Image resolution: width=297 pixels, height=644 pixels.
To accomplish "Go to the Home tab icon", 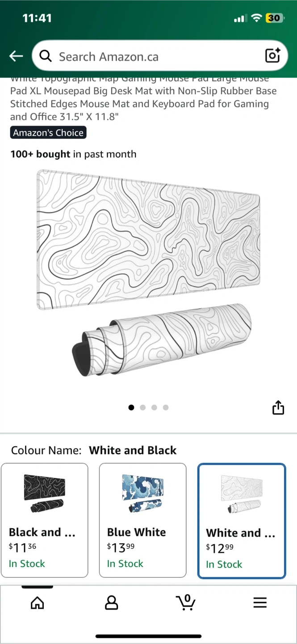I will [x=37, y=603].
